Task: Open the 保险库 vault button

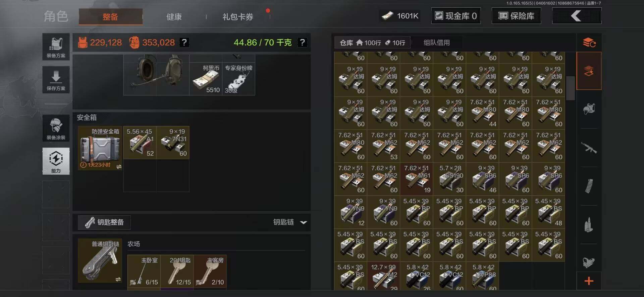Action: point(516,16)
